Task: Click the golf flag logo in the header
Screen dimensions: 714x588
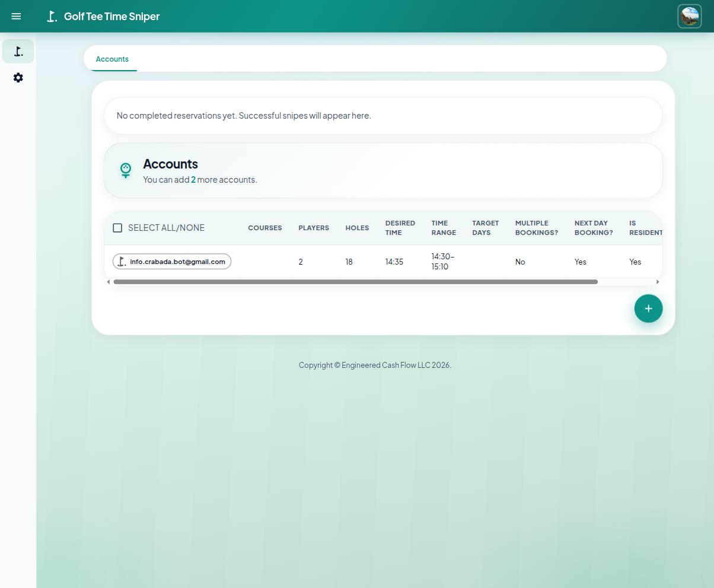Action: [52, 17]
